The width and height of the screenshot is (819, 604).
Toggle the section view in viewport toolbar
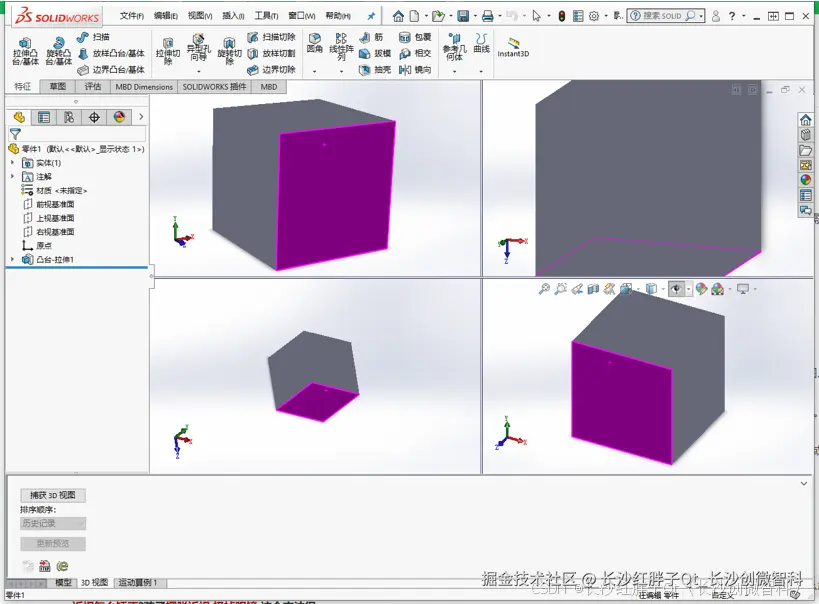(x=593, y=288)
